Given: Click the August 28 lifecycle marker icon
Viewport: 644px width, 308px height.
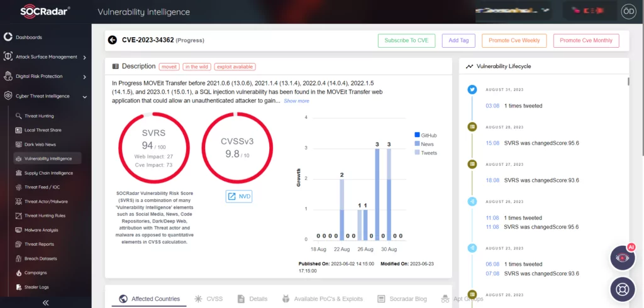Looking at the screenshot, I should (x=472, y=127).
